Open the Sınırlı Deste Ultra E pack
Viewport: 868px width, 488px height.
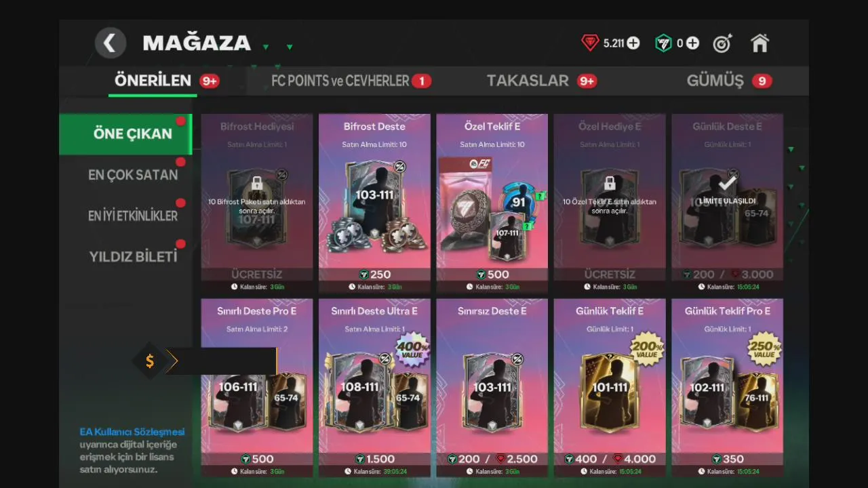click(x=374, y=387)
